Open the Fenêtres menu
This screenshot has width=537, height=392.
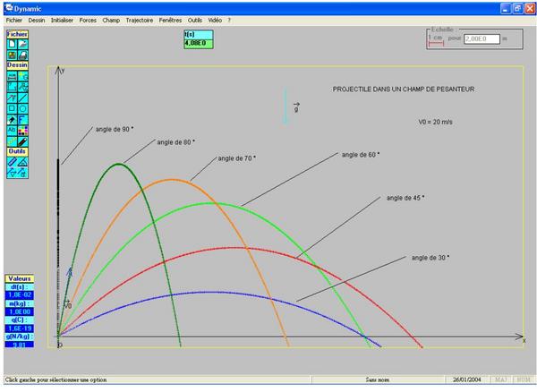tap(170, 21)
